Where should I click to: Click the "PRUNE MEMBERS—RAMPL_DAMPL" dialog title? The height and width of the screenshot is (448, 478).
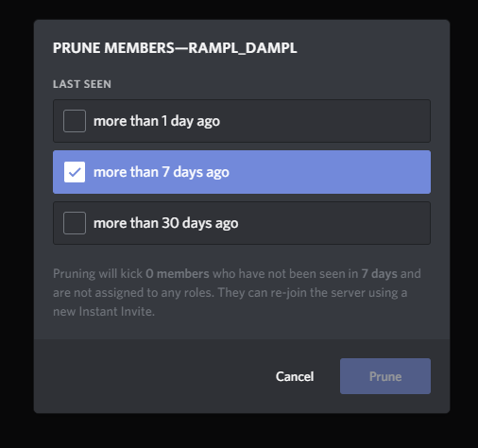tap(175, 48)
